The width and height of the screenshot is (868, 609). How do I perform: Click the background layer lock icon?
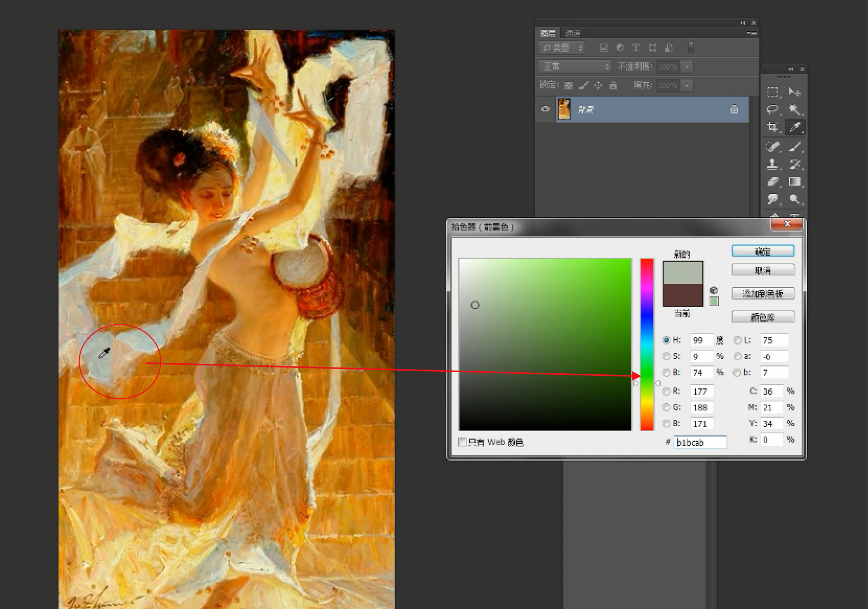(x=734, y=109)
